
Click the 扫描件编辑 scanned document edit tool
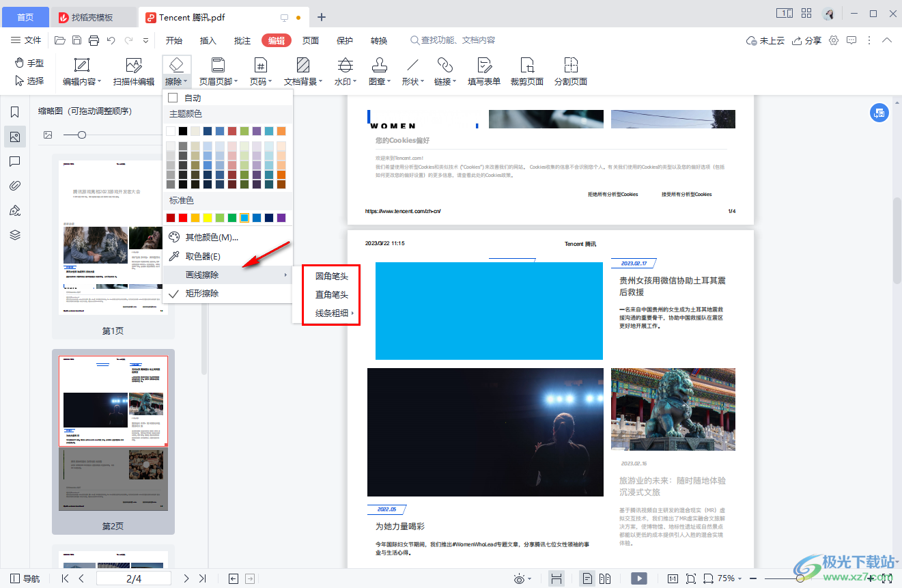(134, 73)
